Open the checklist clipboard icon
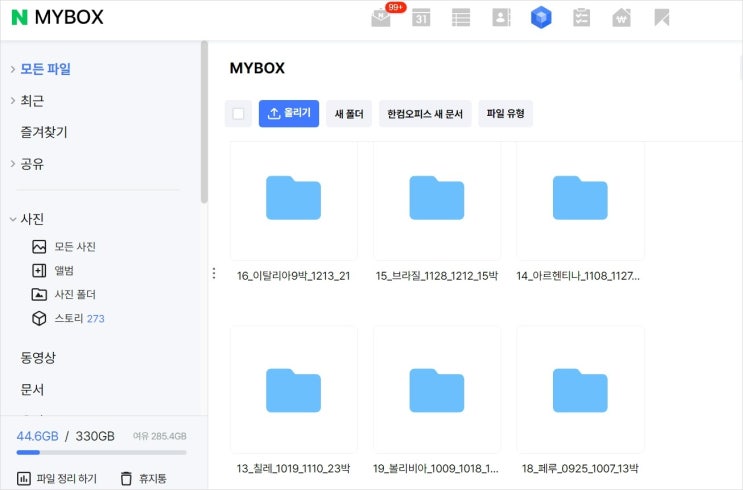This screenshot has height=490, width=743. tap(581, 18)
